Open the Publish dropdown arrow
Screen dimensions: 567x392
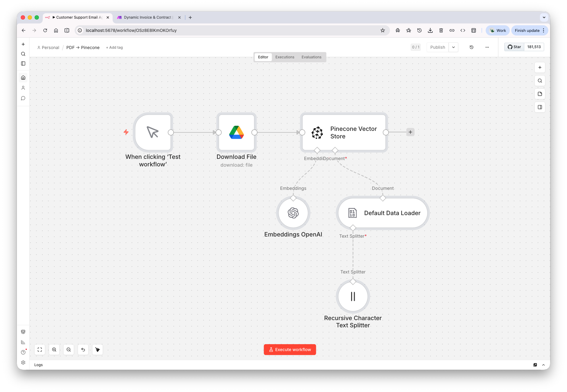pos(453,47)
